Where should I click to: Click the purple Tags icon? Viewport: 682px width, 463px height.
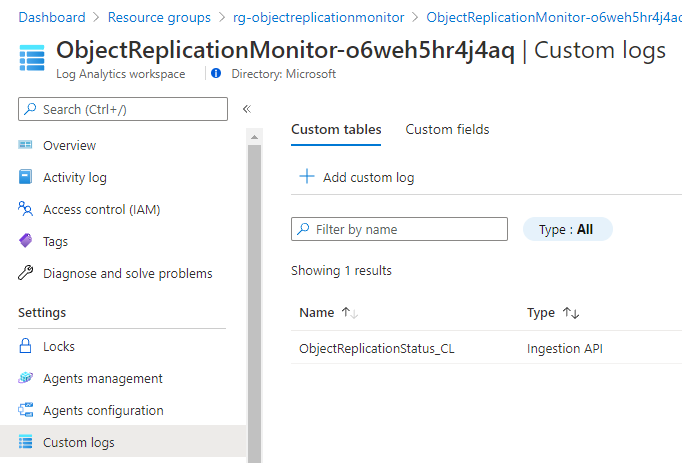tap(25, 241)
